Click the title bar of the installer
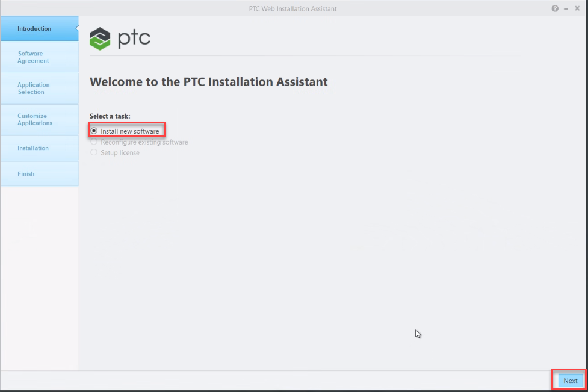Image resolution: width=588 pixels, height=392 pixels. (293, 8)
